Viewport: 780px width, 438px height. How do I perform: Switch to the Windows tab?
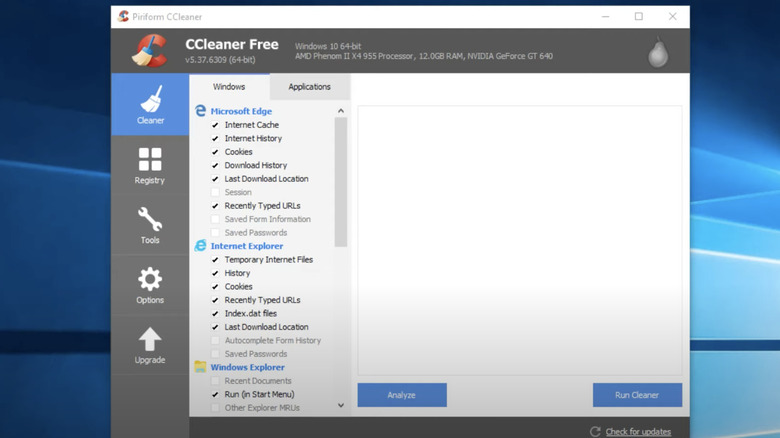point(229,87)
